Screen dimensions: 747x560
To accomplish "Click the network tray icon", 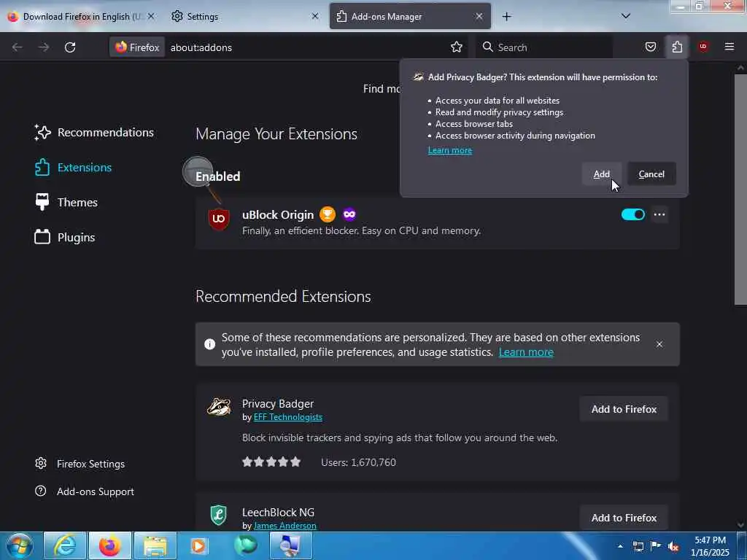I will pyautogui.click(x=638, y=547).
